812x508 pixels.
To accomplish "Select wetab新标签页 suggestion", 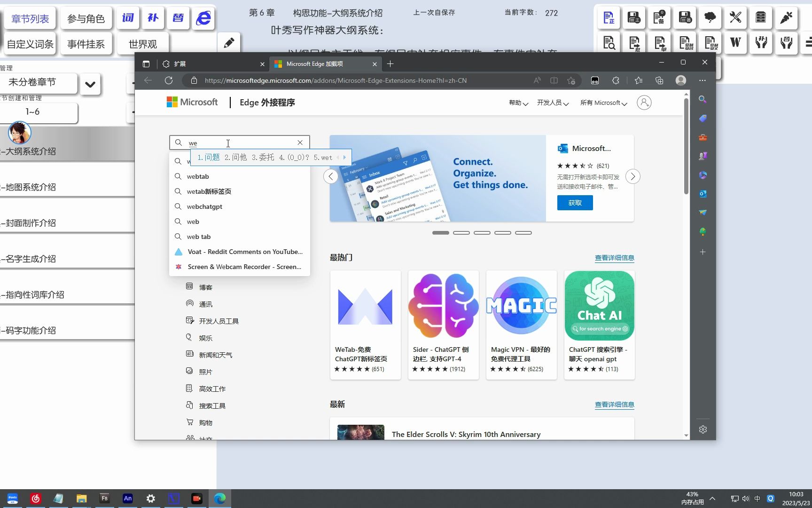I will pyautogui.click(x=240, y=191).
